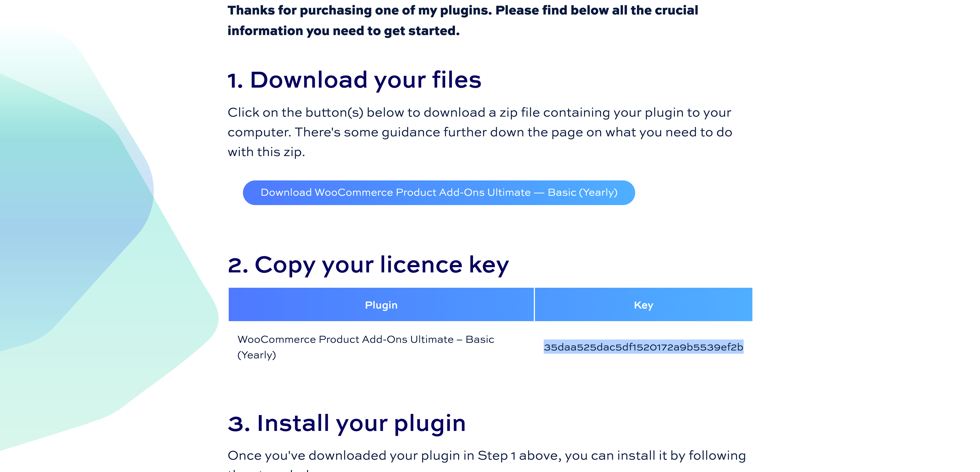Click the "information you need to get started" line
This screenshot has width=980, height=472.
tap(343, 31)
